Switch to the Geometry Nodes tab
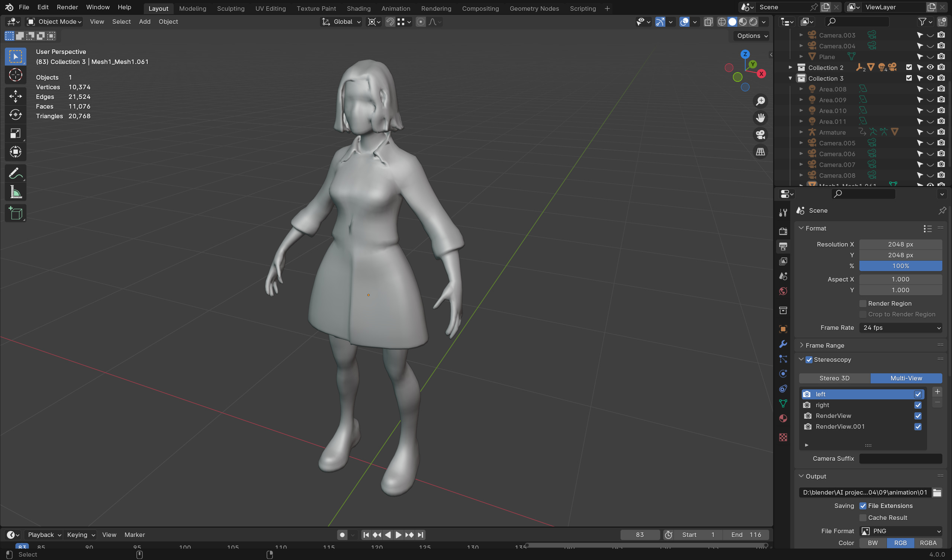952x560 pixels. click(534, 8)
